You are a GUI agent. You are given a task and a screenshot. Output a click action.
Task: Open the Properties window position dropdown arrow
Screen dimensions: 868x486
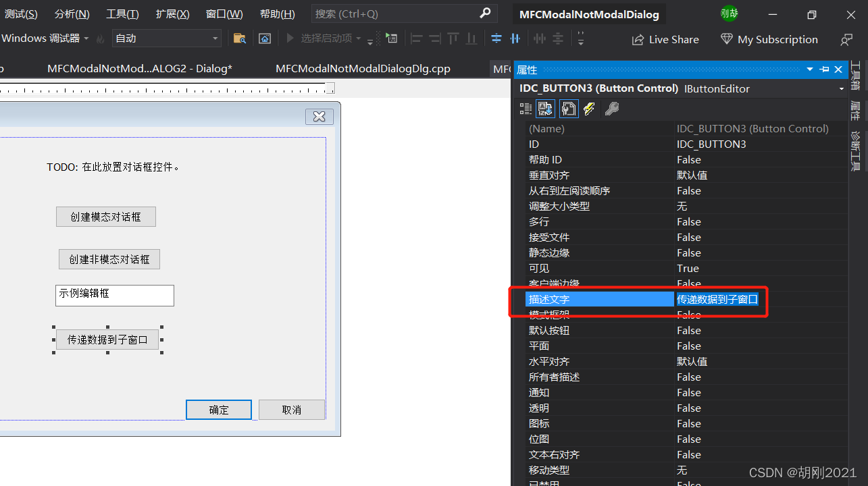click(x=811, y=69)
